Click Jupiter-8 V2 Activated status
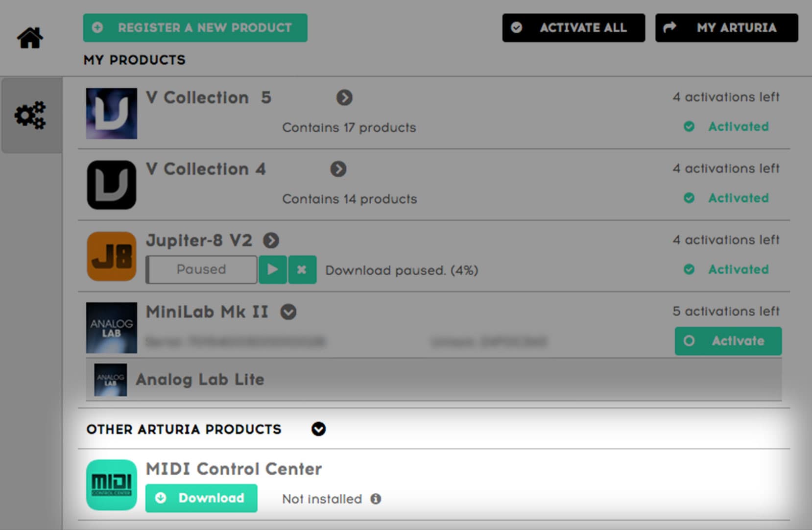The height and width of the screenshot is (530, 812). (726, 270)
